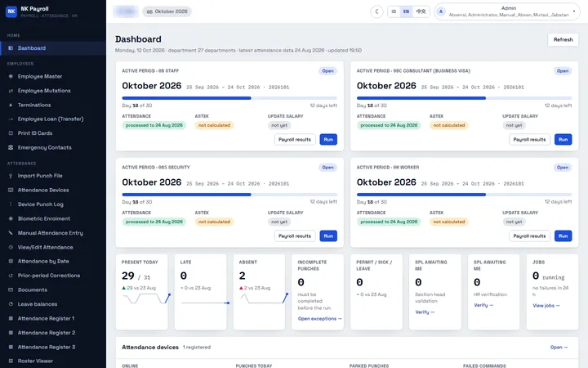Viewport: 588px width, 368px height.
Task: Click the Attendance Register 1 icon
Action: 11,318
